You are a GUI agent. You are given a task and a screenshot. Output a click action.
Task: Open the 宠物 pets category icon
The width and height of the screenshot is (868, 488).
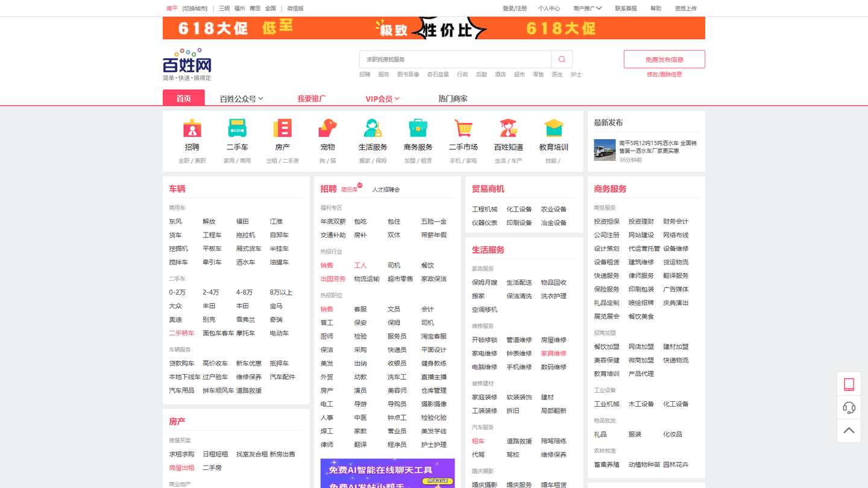tap(328, 128)
